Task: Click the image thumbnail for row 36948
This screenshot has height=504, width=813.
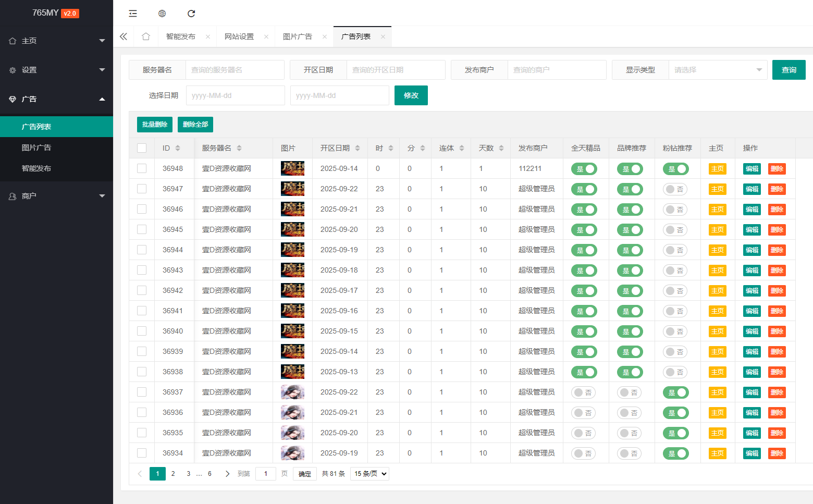Action: pos(292,168)
